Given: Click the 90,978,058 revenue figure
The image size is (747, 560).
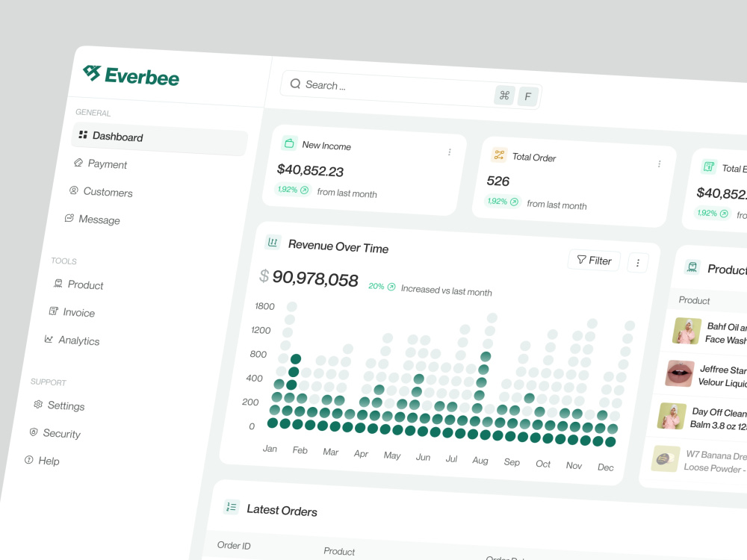Looking at the screenshot, I should pyautogui.click(x=315, y=279).
